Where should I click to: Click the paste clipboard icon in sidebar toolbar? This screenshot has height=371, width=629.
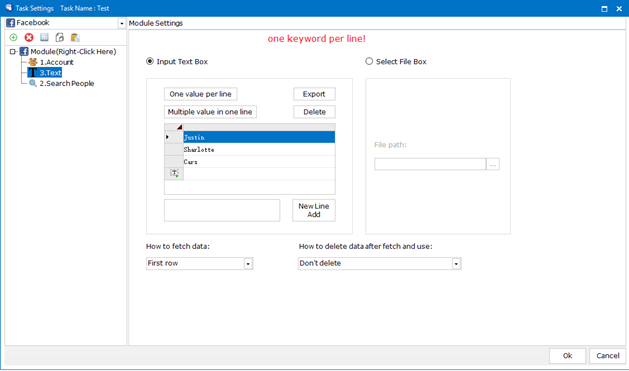[75, 37]
